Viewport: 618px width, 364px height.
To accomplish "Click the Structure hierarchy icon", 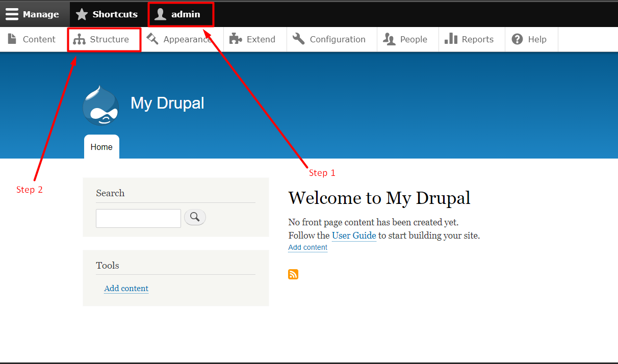I will tap(79, 39).
